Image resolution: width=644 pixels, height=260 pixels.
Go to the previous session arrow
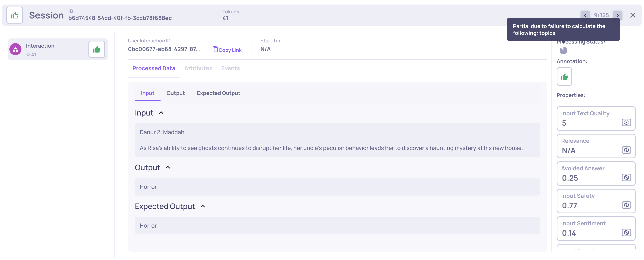(x=585, y=15)
